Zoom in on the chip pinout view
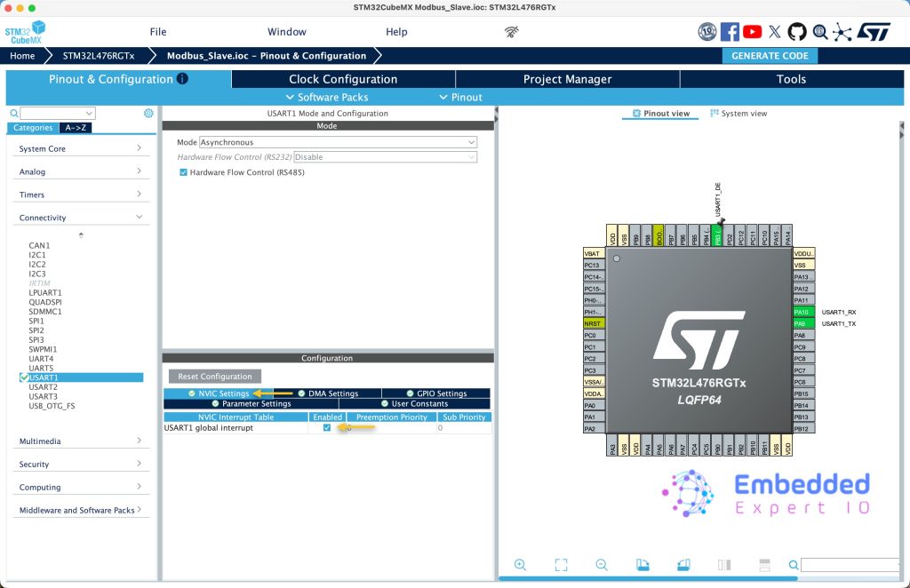The height and width of the screenshot is (588, 910). [520, 565]
